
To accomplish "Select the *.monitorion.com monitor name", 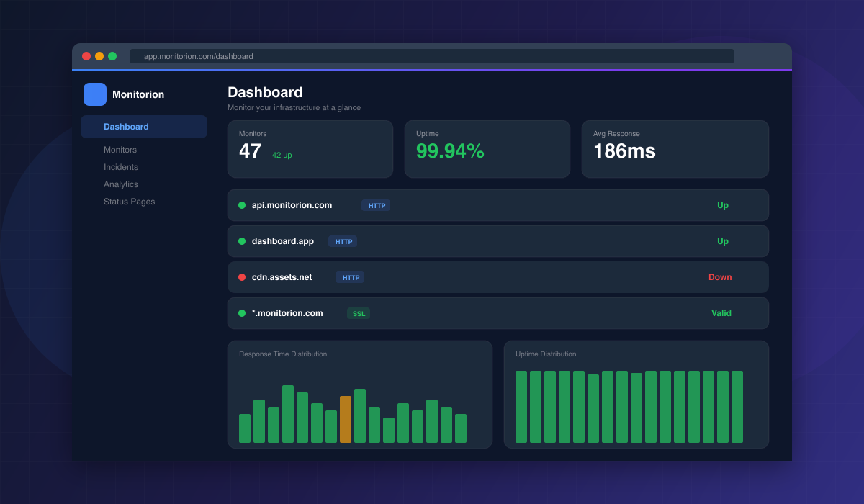I will point(287,313).
